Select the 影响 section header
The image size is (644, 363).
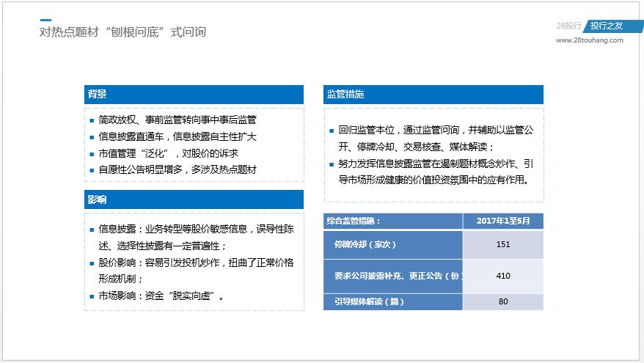click(x=194, y=199)
